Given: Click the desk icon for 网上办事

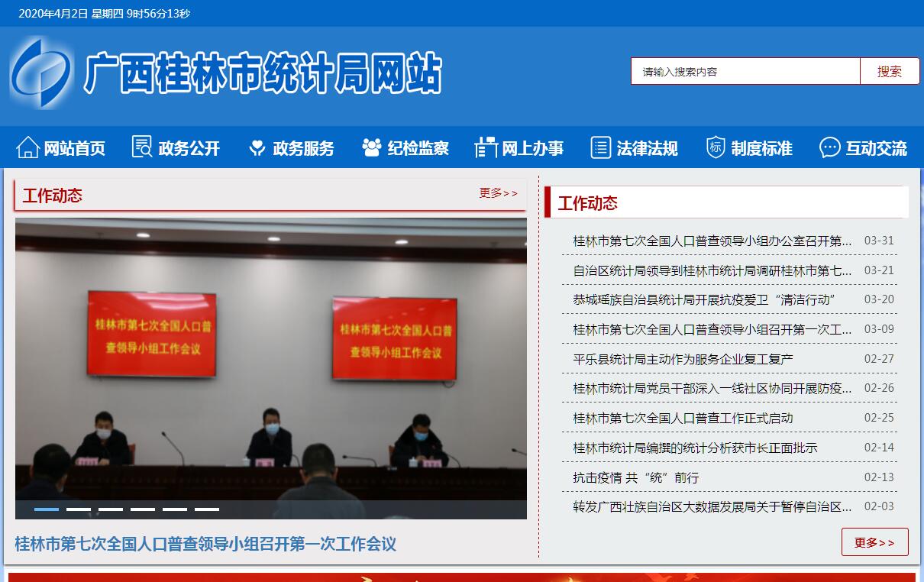Looking at the screenshot, I should (x=486, y=147).
